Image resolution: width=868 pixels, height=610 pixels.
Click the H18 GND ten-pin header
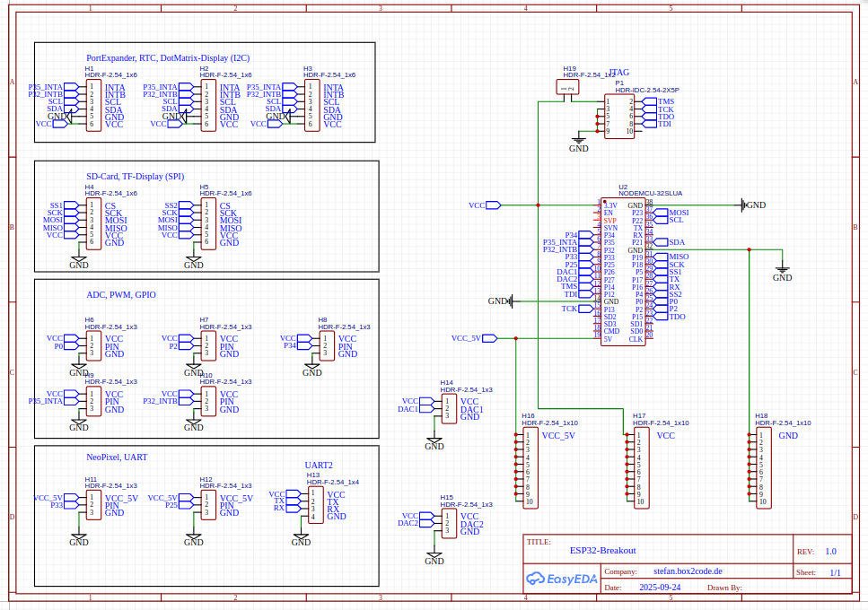(761, 468)
